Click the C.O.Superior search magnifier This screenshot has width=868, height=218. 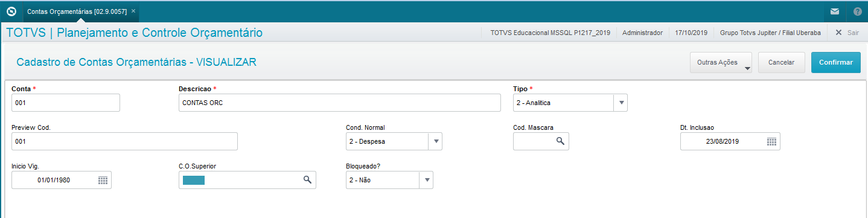(x=307, y=179)
